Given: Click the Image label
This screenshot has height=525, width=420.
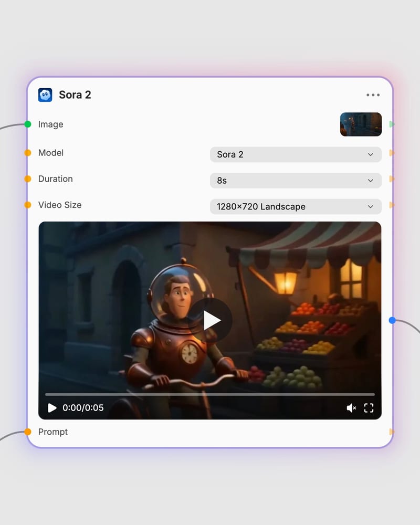Looking at the screenshot, I should pos(50,124).
